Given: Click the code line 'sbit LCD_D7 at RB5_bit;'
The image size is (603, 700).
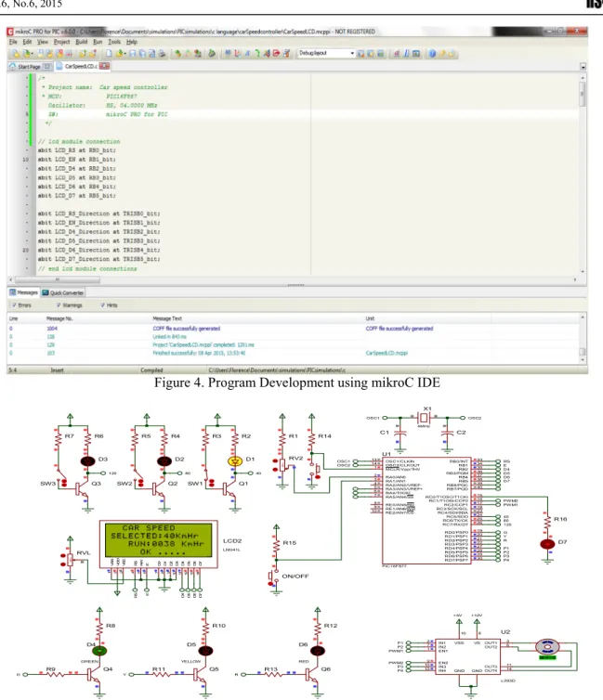Looking at the screenshot, I should point(77,196).
